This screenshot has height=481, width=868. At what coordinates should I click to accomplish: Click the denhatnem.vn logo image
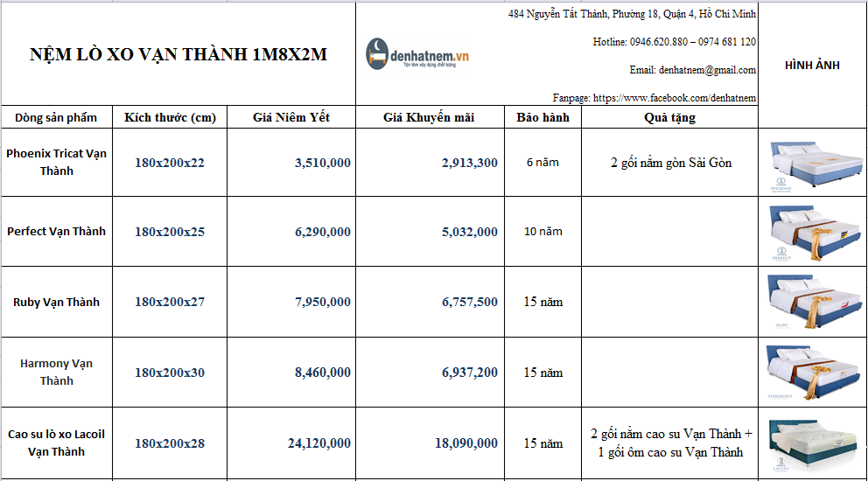click(417, 54)
